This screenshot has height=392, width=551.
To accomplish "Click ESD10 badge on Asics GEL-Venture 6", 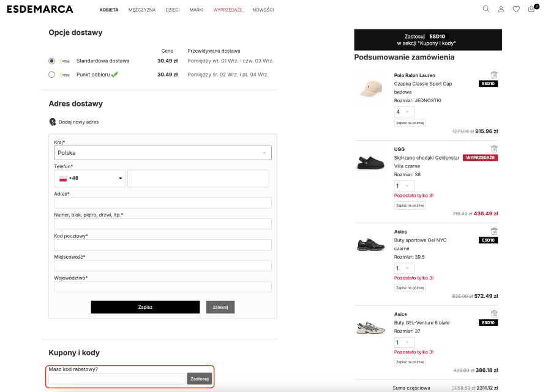I will click(x=488, y=322).
